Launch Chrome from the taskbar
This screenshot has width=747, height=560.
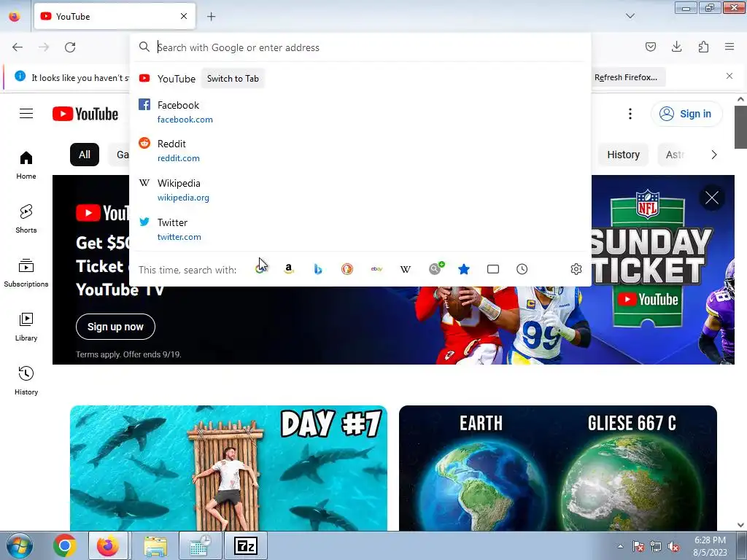pos(65,545)
